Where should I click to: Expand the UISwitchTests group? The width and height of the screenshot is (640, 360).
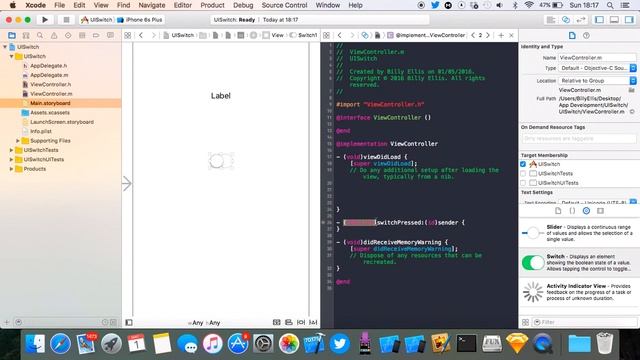11,150
